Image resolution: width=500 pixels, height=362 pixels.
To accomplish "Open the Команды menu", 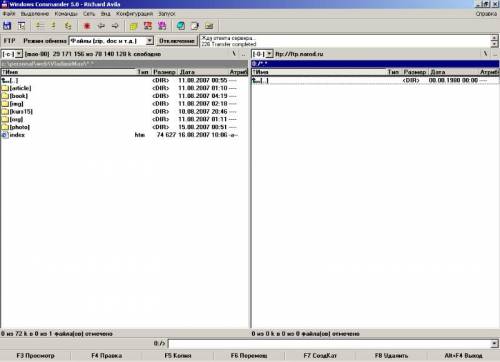I will [x=66, y=14].
